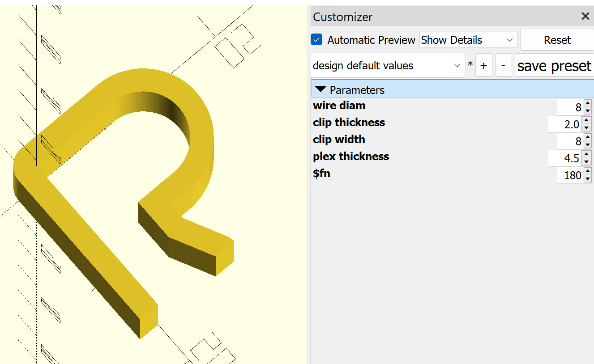The height and width of the screenshot is (364, 594).
Task: Click the + icon to add a new preset
Action: tap(483, 65)
